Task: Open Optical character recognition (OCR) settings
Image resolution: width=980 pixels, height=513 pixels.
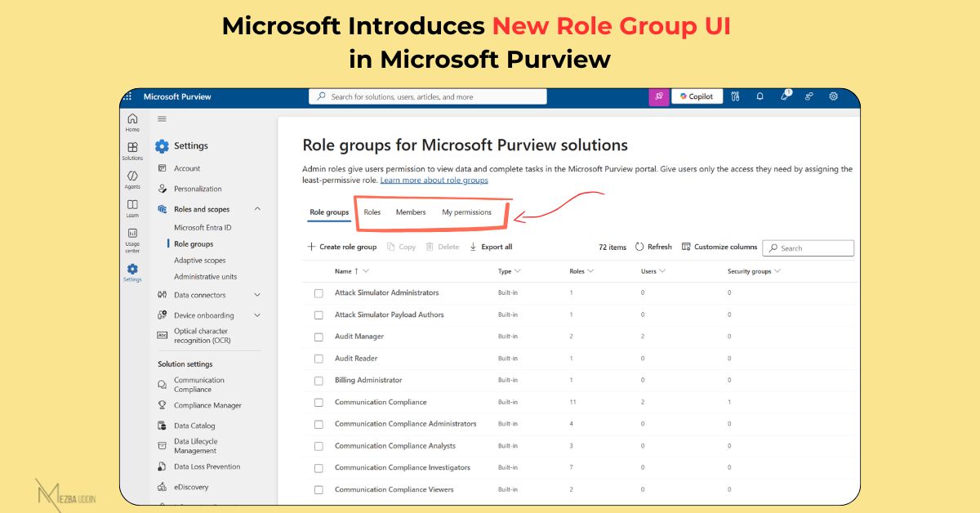Action: (x=202, y=336)
